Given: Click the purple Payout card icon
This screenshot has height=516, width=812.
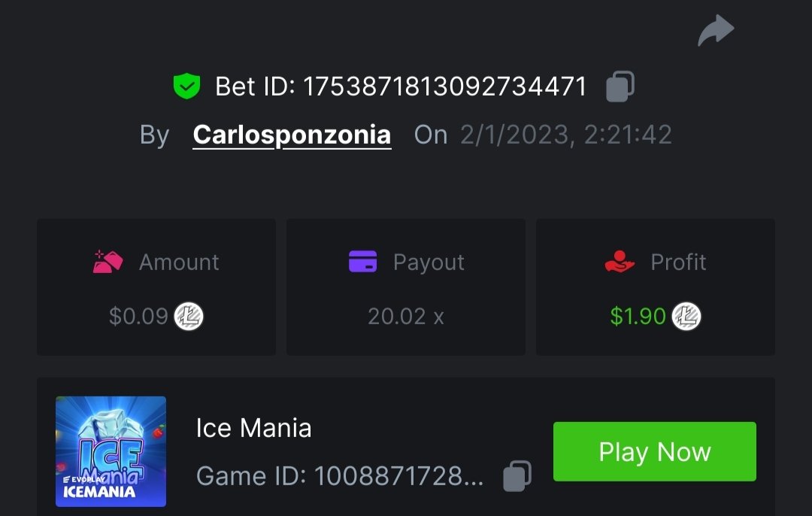Looking at the screenshot, I should tap(363, 262).
